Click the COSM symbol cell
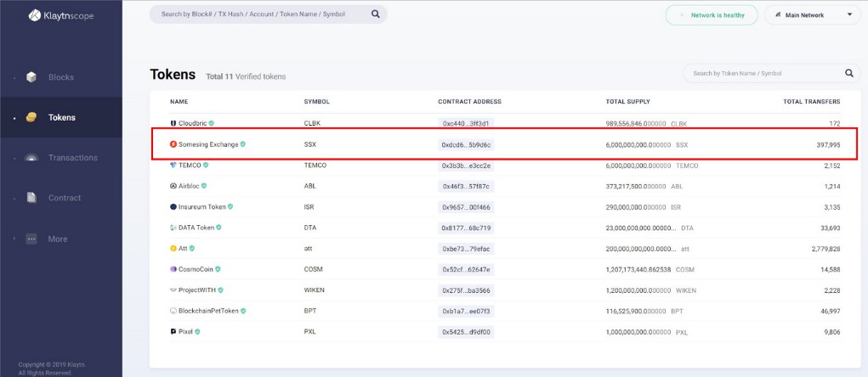This screenshot has height=377, width=868. click(x=313, y=269)
